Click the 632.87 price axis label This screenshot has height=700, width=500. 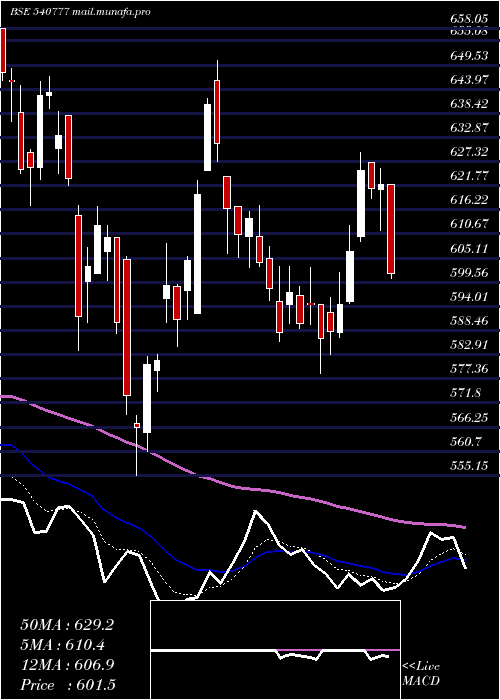[x=469, y=128]
